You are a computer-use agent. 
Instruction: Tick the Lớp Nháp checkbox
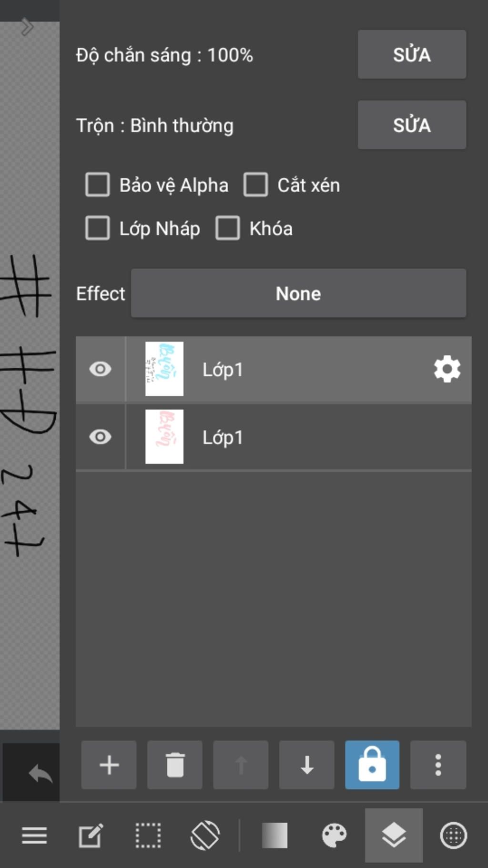[98, 228]
